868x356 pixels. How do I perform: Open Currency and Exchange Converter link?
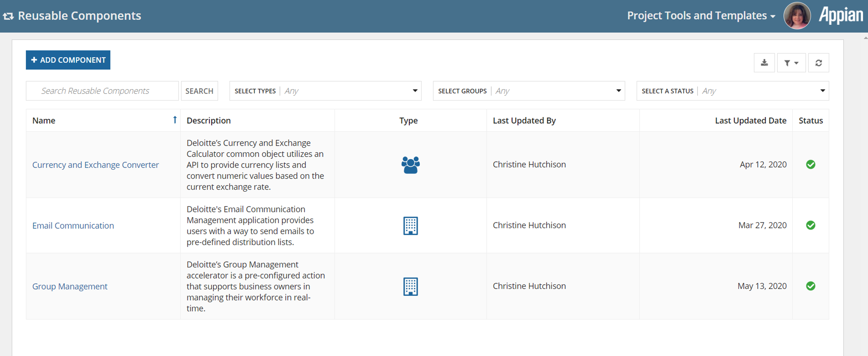95,165
